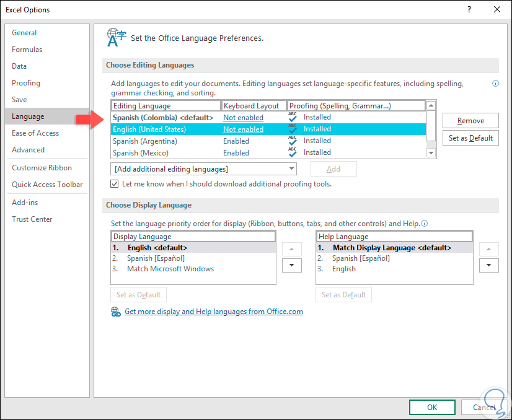
Task: Click 'Not enabled' link for Spanish (Colombia)
Action: point(243,118)
